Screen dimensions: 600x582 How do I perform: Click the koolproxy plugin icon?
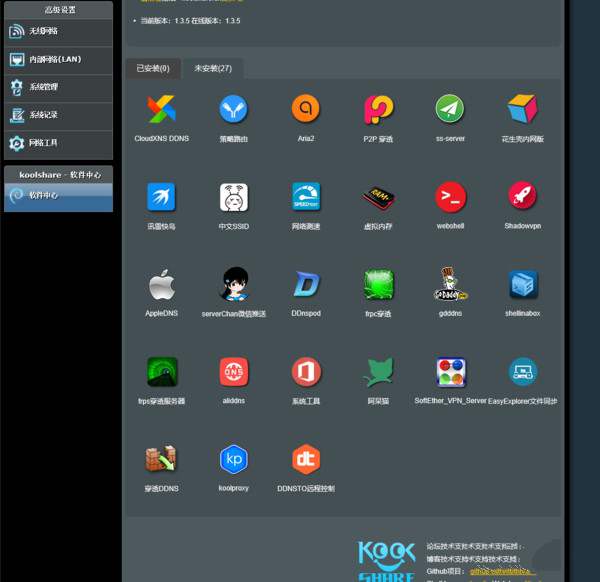233,459
